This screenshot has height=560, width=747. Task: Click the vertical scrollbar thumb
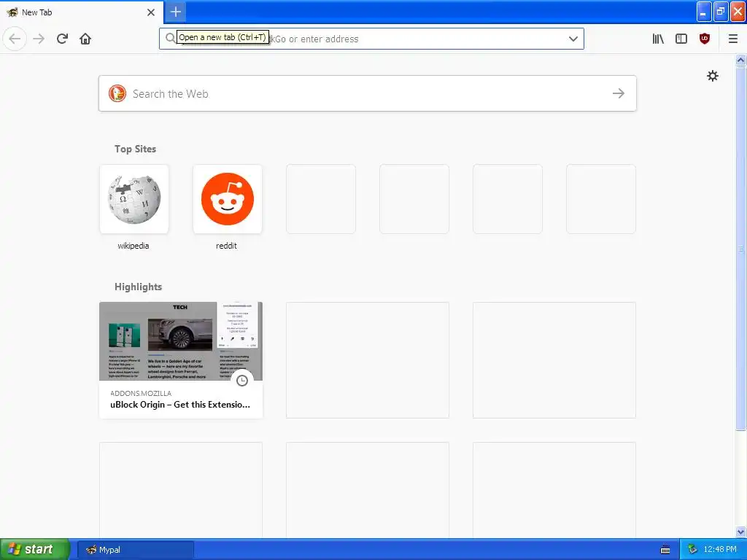click(x=740, y=248)
